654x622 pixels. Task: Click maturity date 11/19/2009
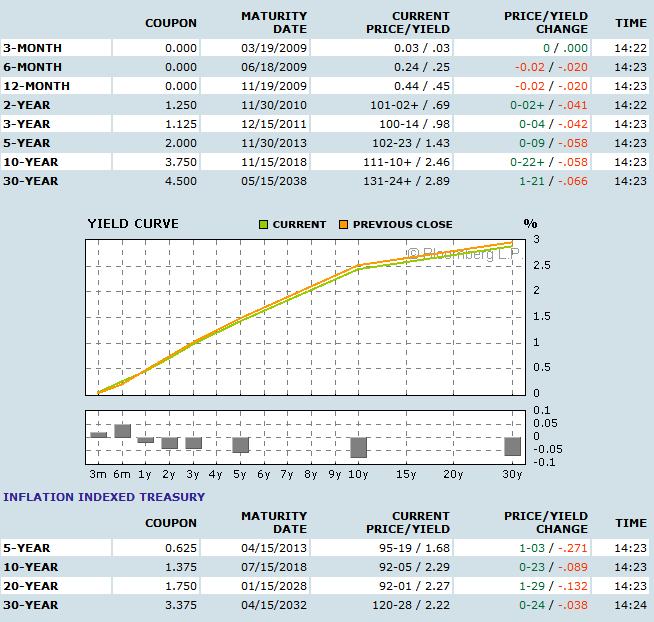pyautogui.click(x=274, y=86)
